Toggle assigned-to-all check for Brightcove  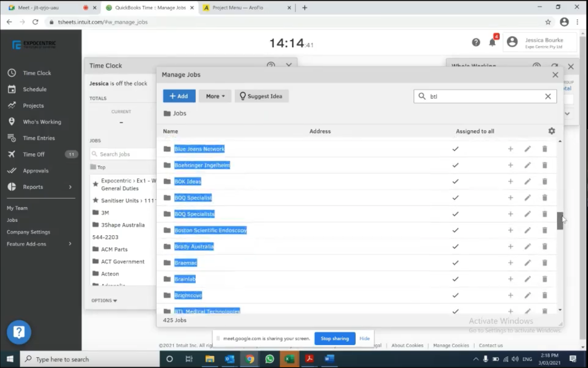pos(455,295)
